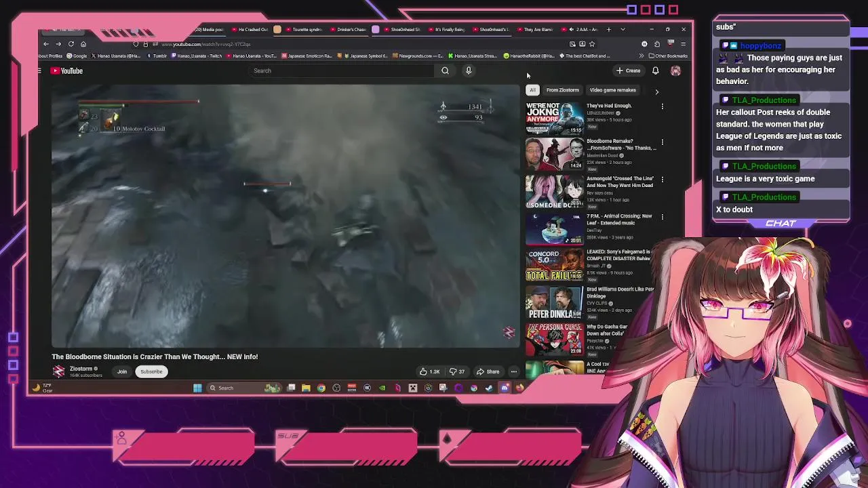Open the YouTube account avatar menu
This screenshot has width=868, height=488.
[675, 70]
